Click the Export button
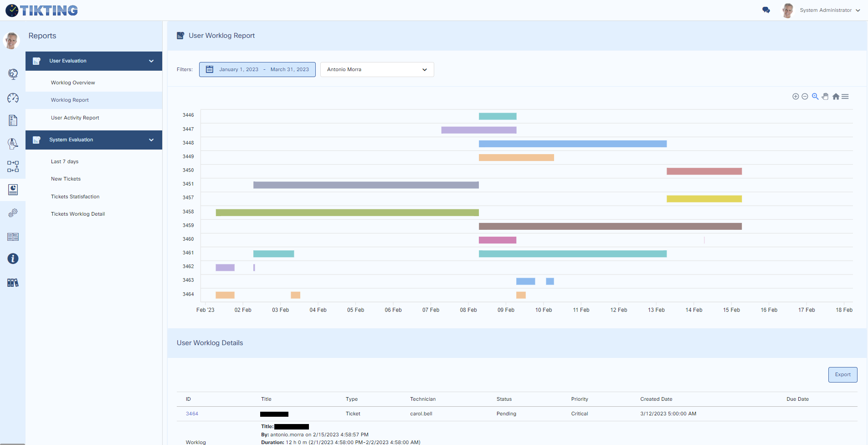The image size is (868, 445). (x=842, y=375)
